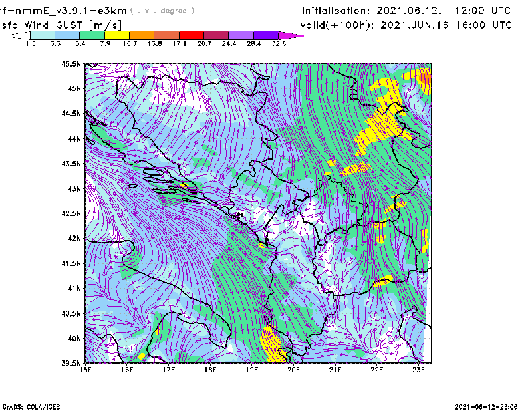Click the dashed white arrow at color bar start
This screenshot has width=532, height=411.
pyautogui.click(x=19, y=35)
